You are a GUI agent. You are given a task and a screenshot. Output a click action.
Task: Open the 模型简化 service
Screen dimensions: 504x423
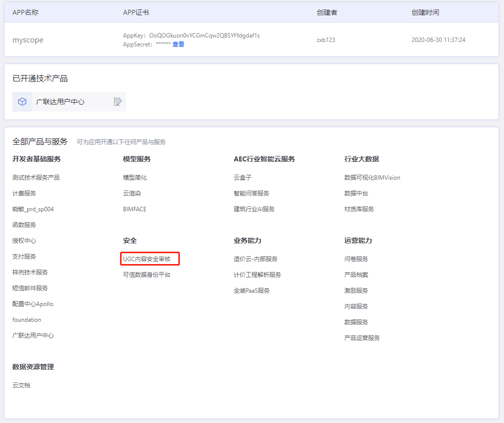tap(135, 177)
